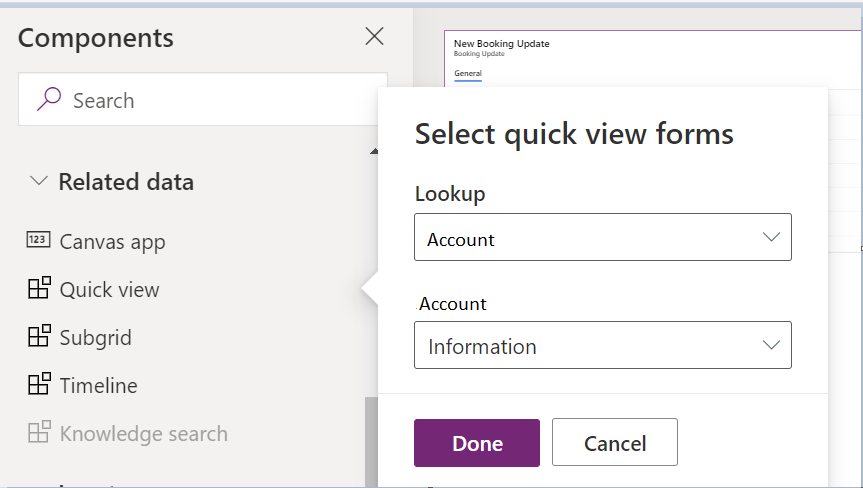Screen dimensions: 863x488
Task: Click the Lookup dropdown chevron arrow
Action: click(x=771, y=237)
